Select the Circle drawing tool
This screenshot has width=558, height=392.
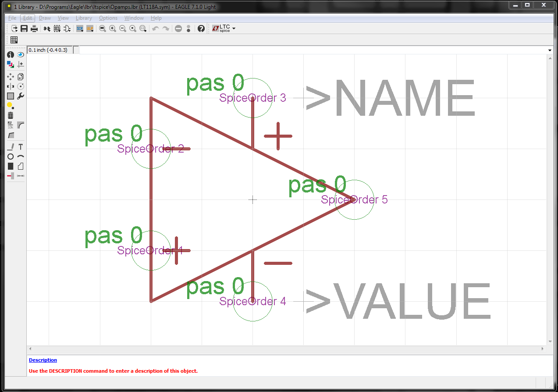10,156
